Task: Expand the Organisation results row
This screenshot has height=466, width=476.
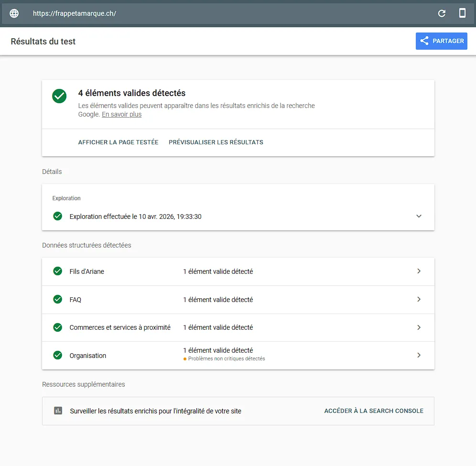Action: (419, 355)
